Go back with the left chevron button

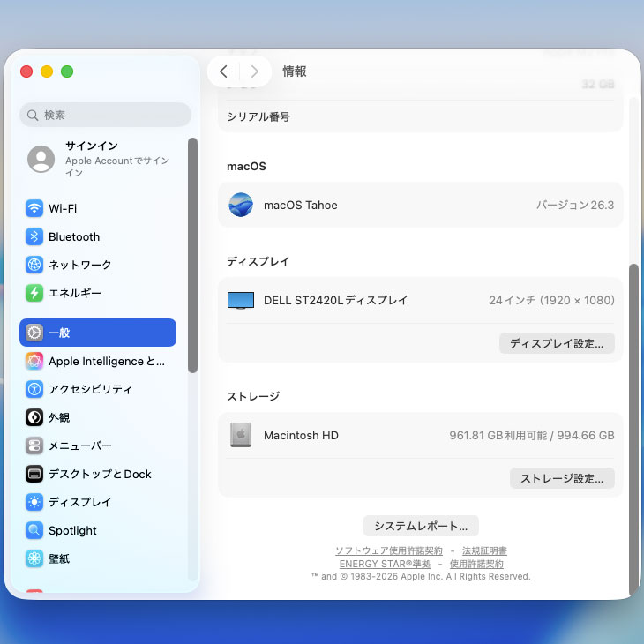pos(223,71)
